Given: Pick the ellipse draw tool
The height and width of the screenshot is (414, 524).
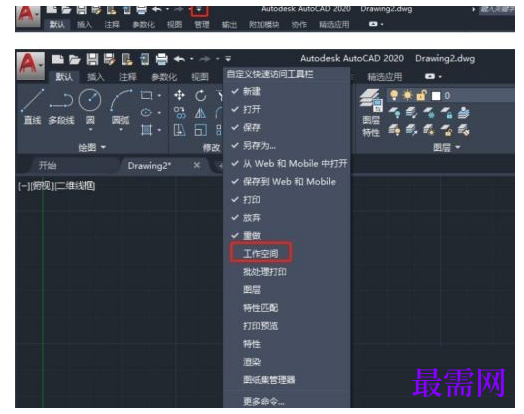Looking at the screenshot, I should (x=146, y=113).
